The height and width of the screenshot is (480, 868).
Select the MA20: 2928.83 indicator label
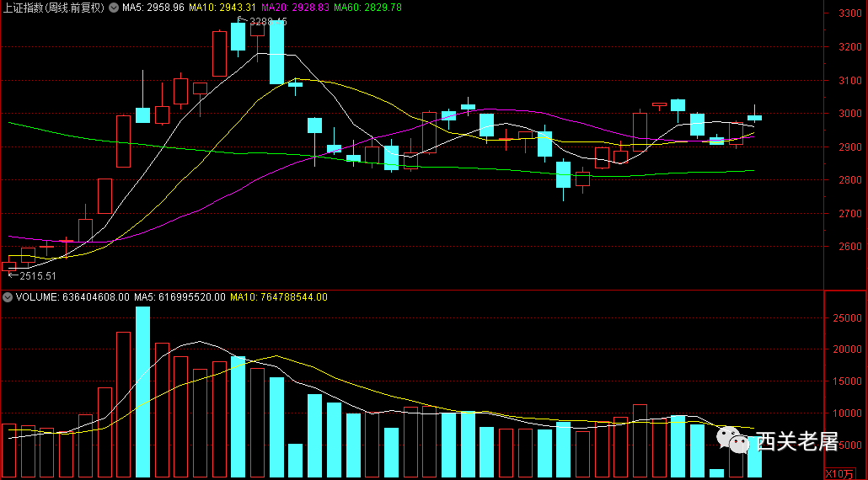pos(295,8)
